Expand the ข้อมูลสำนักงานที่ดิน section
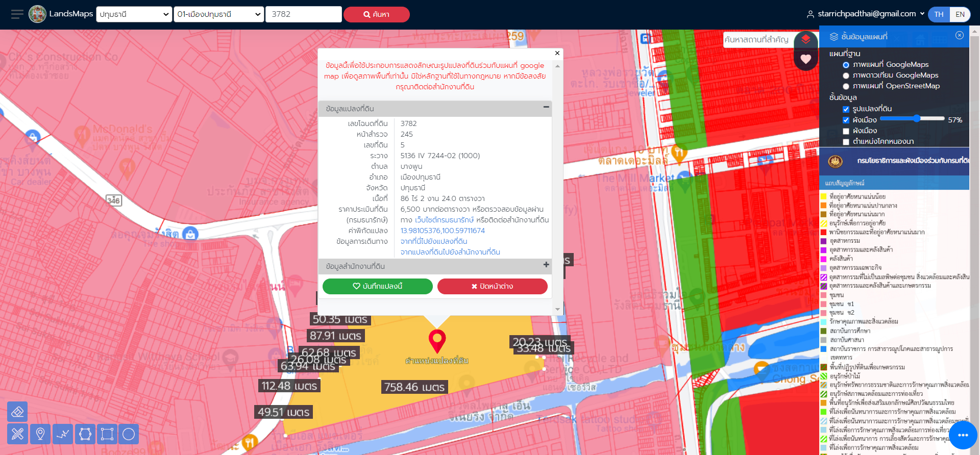 [x=546, y=265]
